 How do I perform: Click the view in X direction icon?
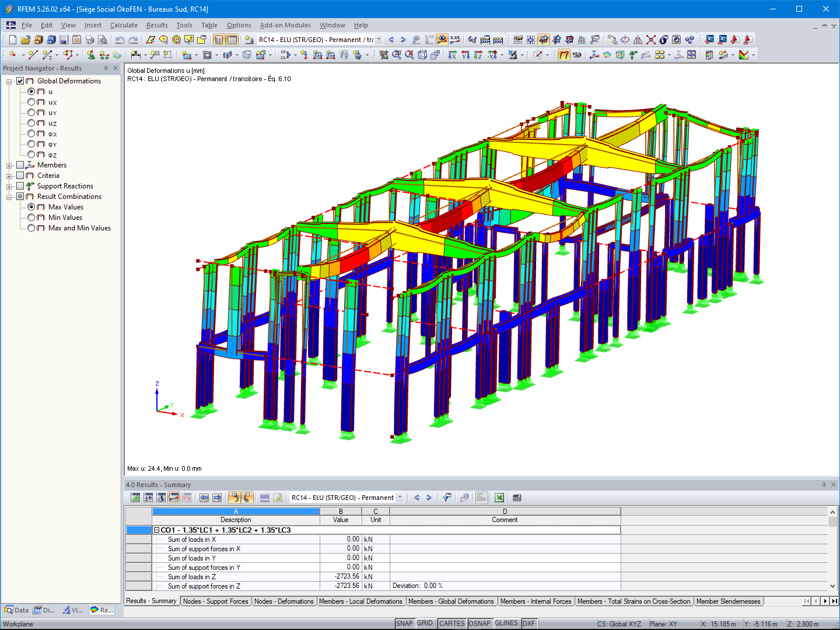pyautogui.click(x=453, y=55)
